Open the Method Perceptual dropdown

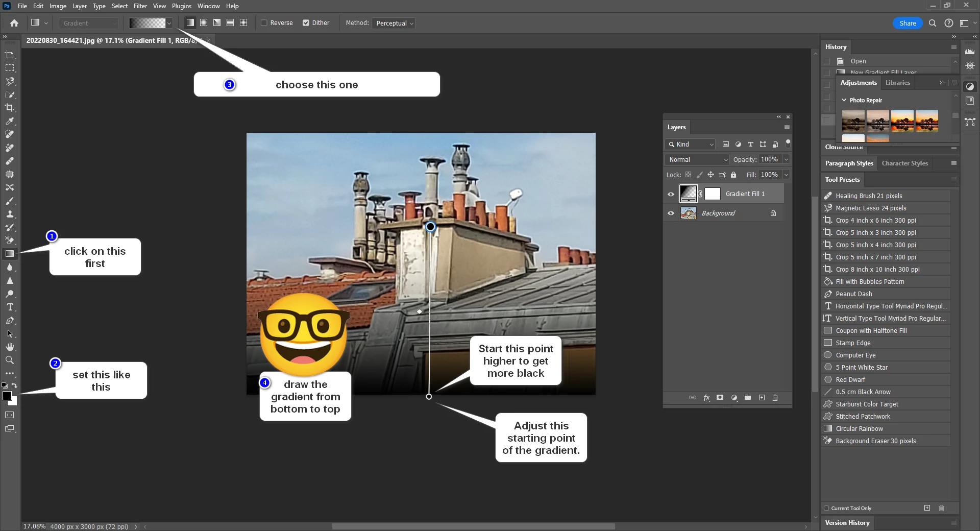394,23
